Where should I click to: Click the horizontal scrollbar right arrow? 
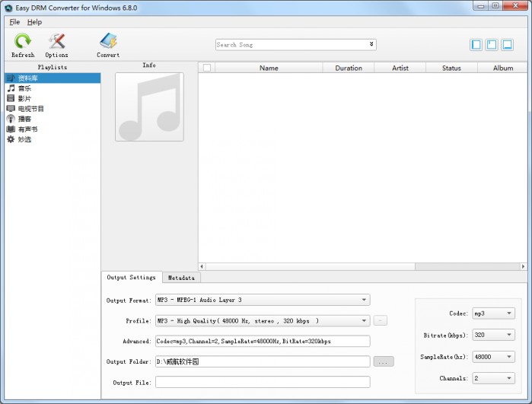tap(523, 266)
